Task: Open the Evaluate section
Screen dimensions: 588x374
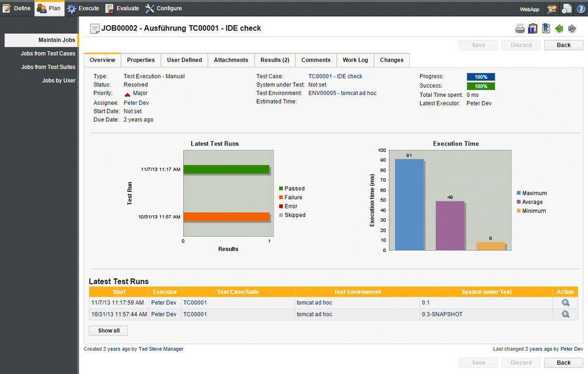Action: 123,8
